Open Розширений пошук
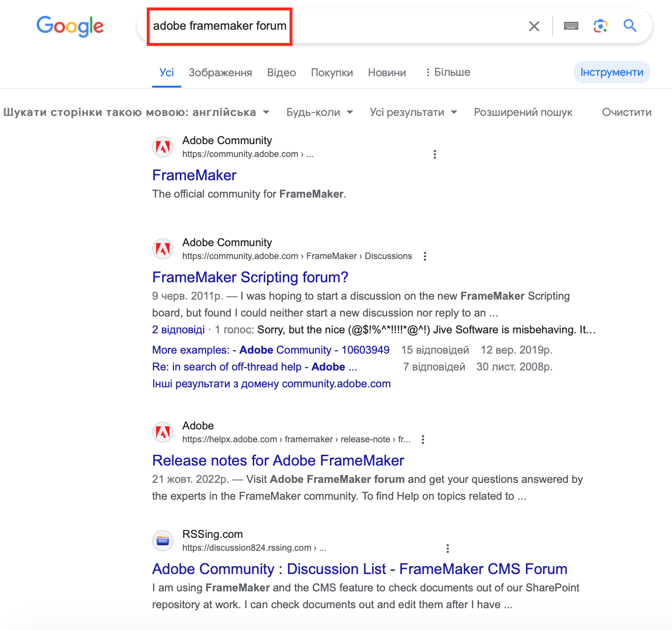This screenshot has width=672, height=630. [523, 112]
